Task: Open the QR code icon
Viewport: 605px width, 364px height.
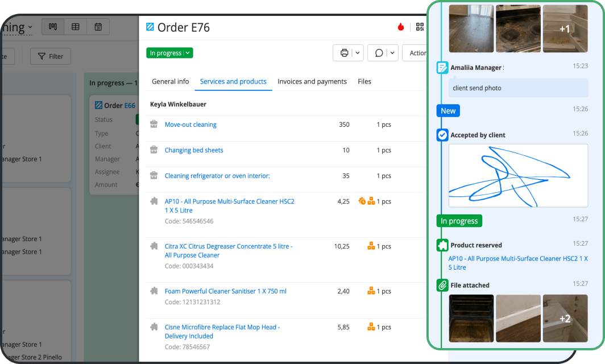Action: coord(420,27)
